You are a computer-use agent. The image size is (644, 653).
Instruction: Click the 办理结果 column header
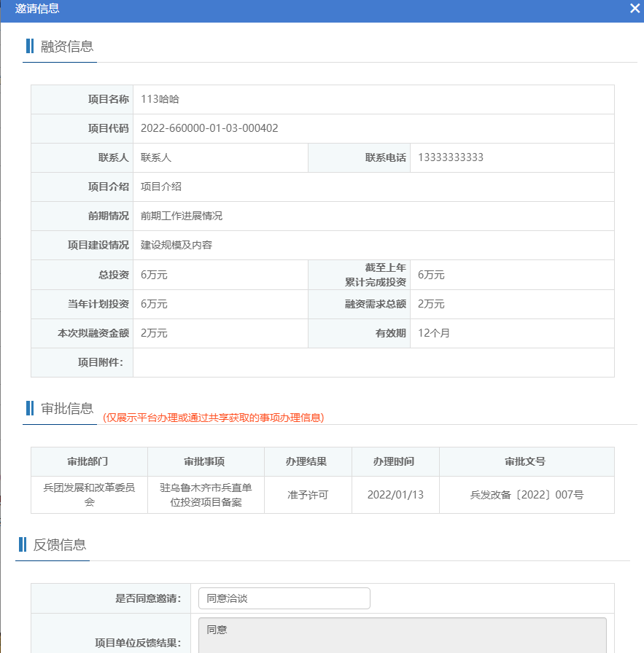[x=308, y=461]
